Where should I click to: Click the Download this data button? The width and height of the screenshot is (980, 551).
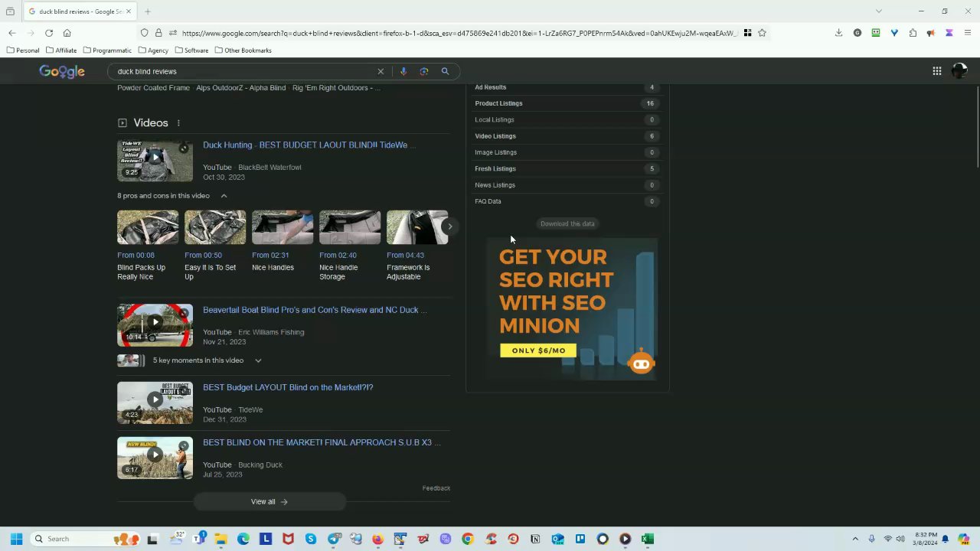[567, 223]
